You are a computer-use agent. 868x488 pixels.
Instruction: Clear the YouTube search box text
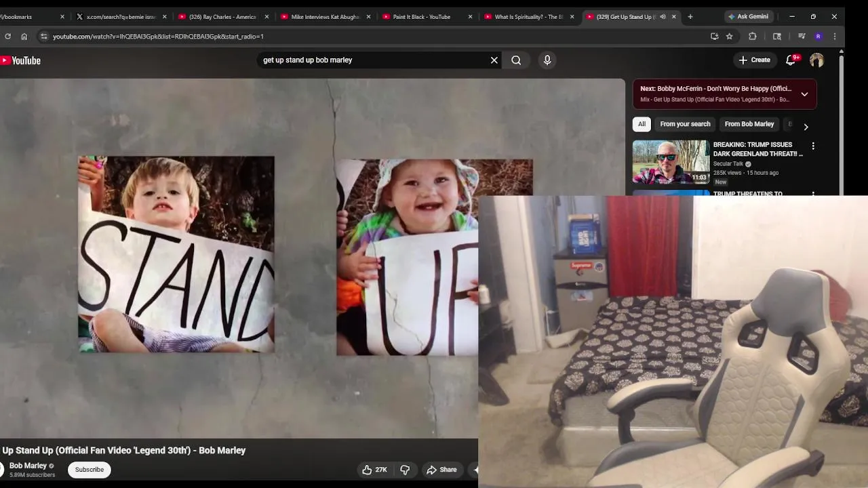click(x=494, y=60)
